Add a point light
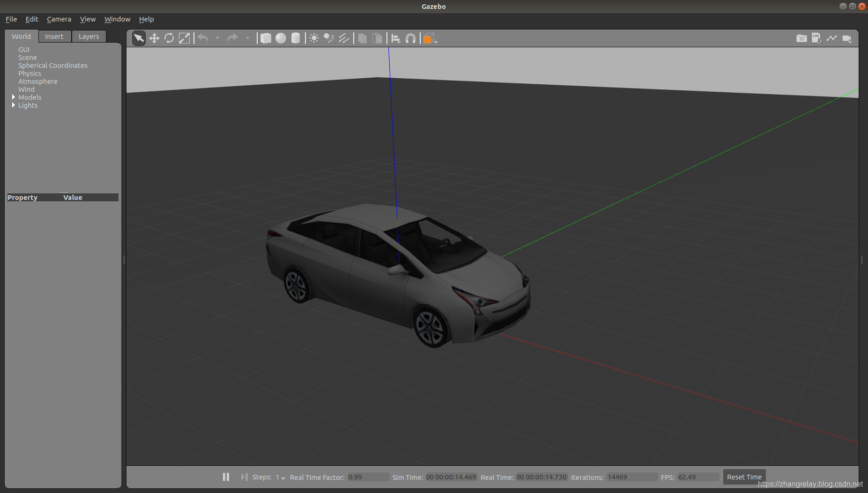 314,38
